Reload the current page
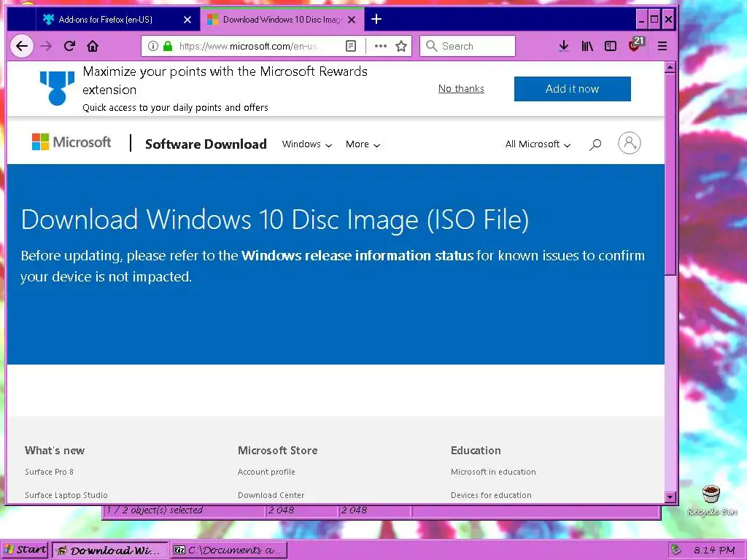This screenshot has height=560, width=747. pyautogui.click(x=69, y=46)
